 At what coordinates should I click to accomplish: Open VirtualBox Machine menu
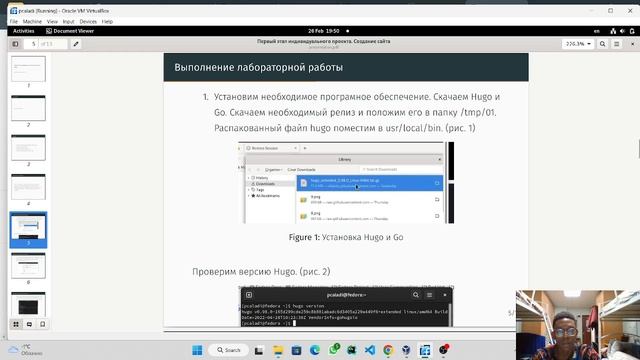tap(32, 22)
